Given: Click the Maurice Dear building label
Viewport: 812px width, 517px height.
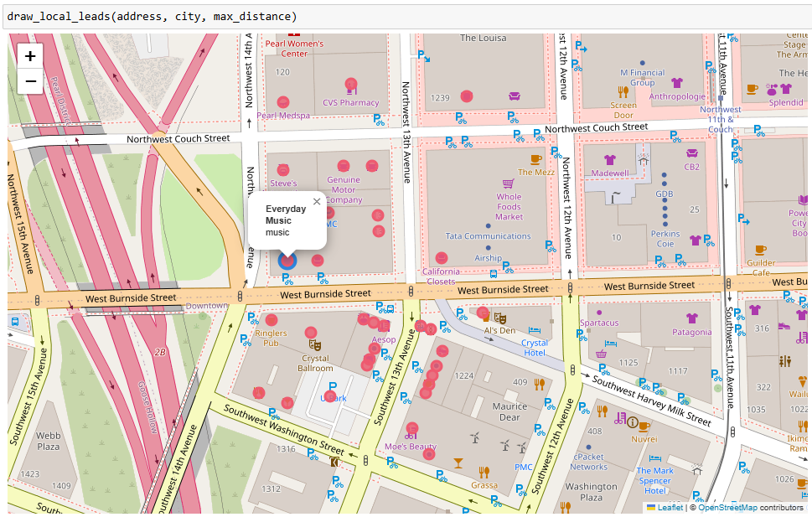Looking at the screenshot, I should coord(509,411).
